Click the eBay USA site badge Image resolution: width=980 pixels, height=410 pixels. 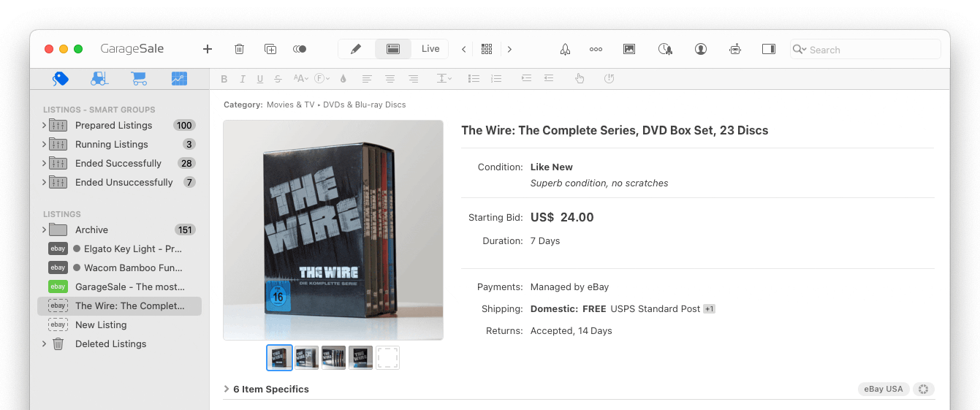[x=884, y=390]
